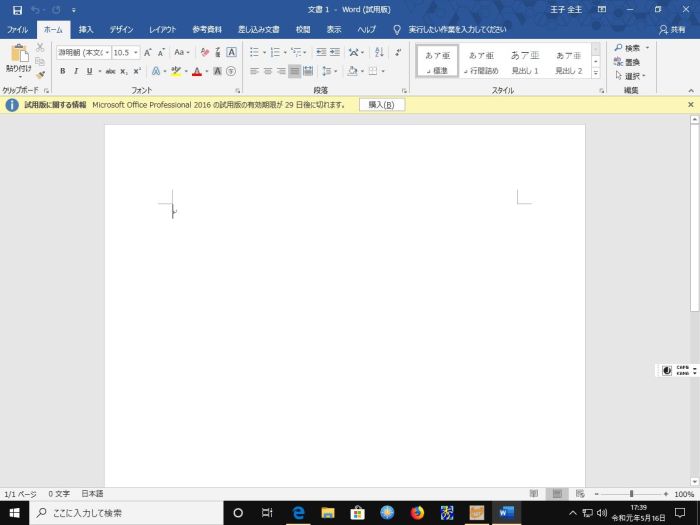Click the zoom slider in status bar
This screenshot has width=700, height=525.
pyautogui.click(x=630, y=494)
